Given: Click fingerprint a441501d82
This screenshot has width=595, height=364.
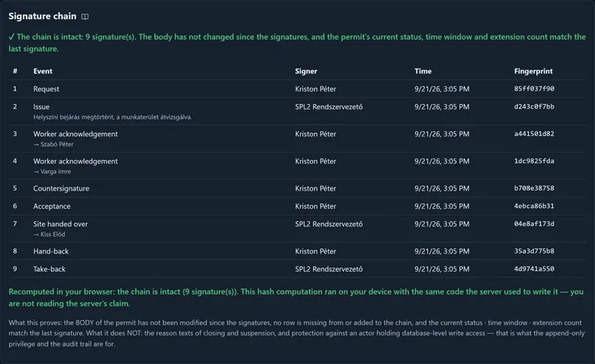Looking at the screenshot, I should click(534, 134).
